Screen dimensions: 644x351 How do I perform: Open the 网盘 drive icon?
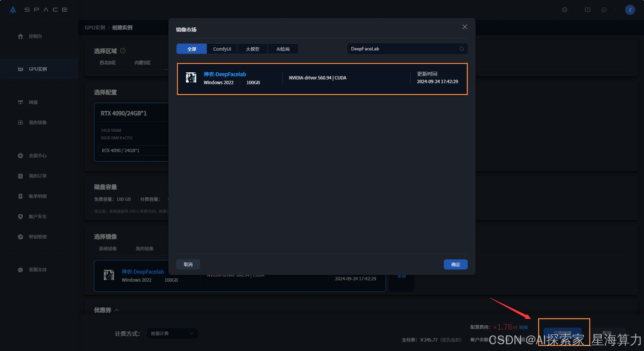(x=20, y=102)
